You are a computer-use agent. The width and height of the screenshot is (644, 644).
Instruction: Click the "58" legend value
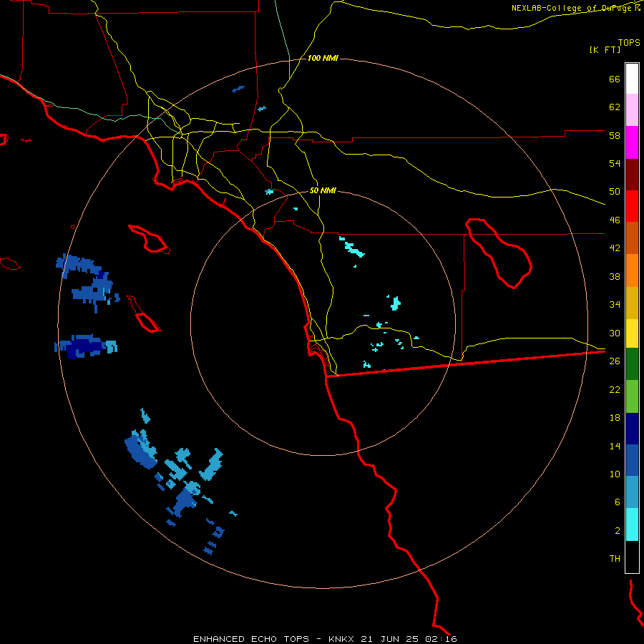click(615, 135)
